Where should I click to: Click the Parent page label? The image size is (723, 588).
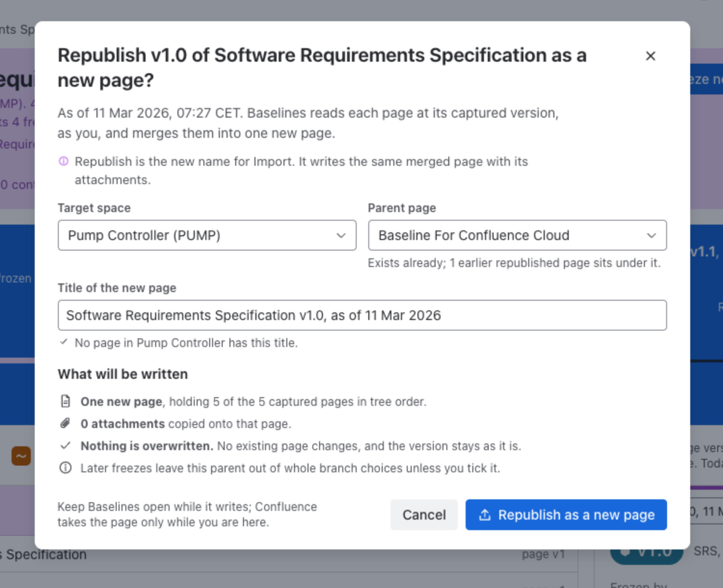402,208
